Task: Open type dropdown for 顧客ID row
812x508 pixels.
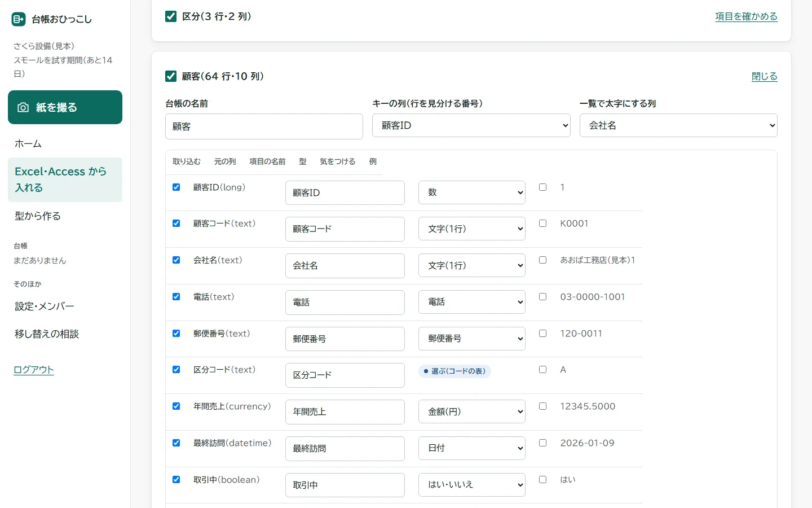Action: [x=472, y=192]
